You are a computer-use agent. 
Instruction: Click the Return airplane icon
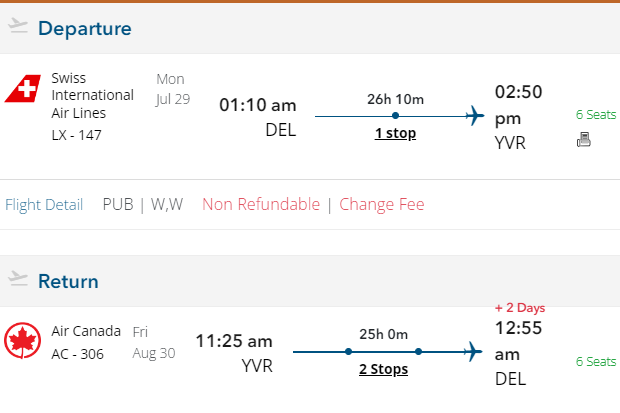click(x=17, y=278)
